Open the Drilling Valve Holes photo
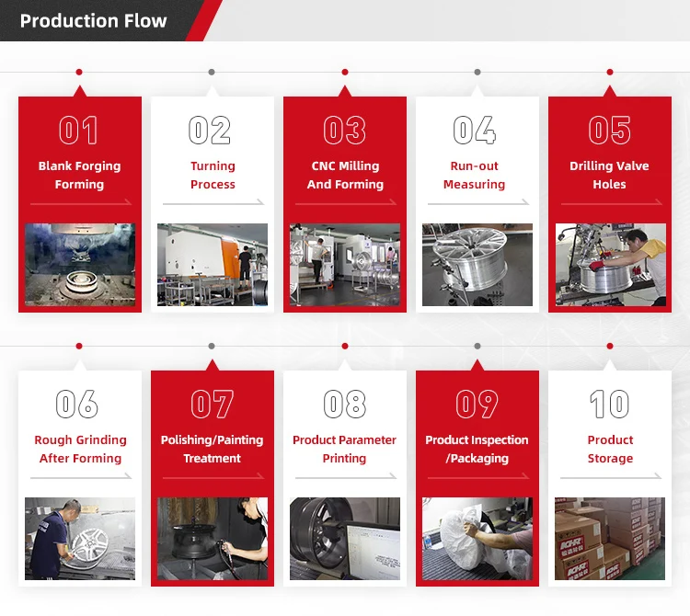This screenshot has width=690, height=616. coord(611,265)
